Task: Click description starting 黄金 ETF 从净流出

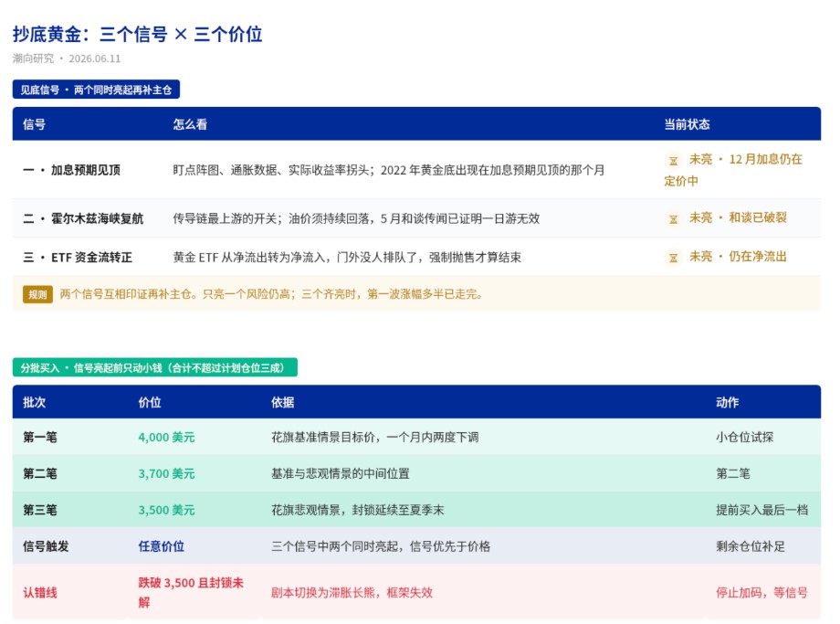Action: 347,258
